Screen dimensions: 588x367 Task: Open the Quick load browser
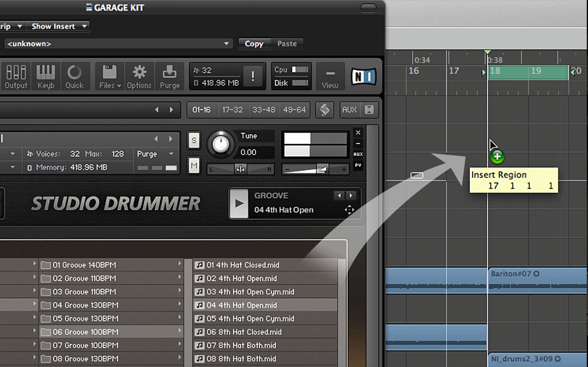point(75,76)
